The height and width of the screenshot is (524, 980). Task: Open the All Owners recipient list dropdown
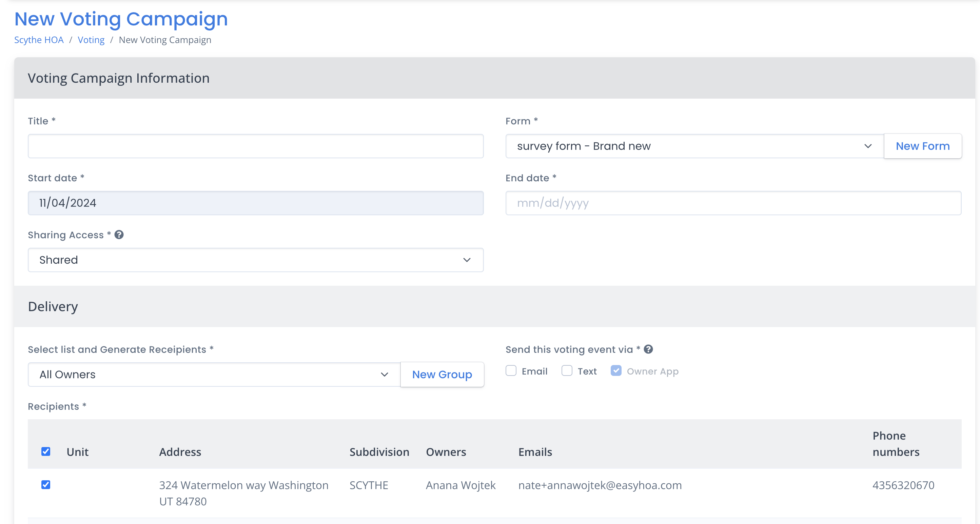coord(214,375)
